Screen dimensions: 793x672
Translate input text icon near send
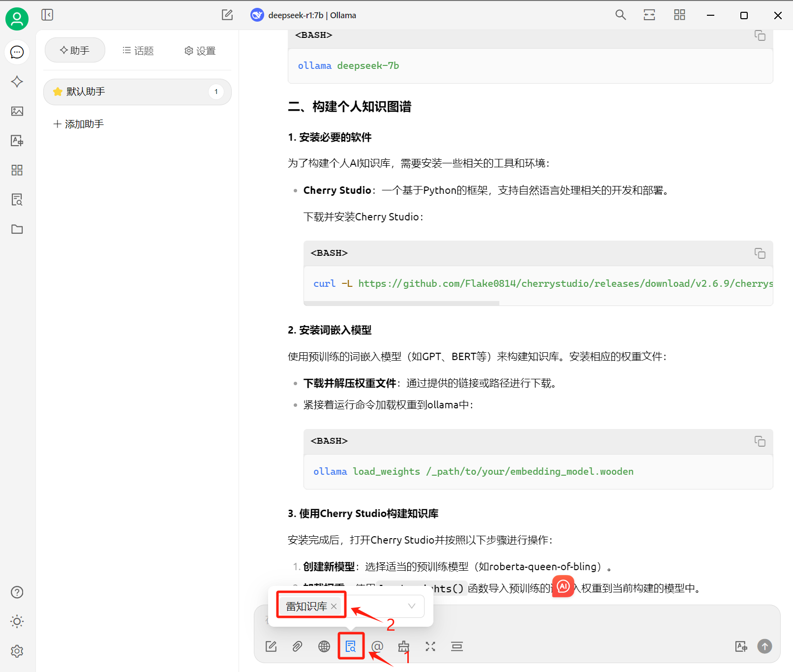coord(741,646)
